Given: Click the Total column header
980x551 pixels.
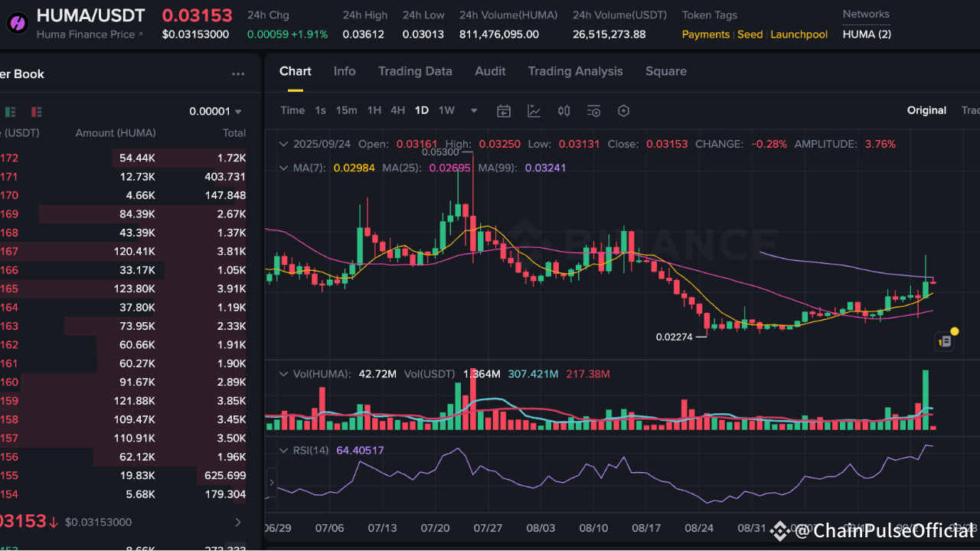Looking at the screenshot, I should point(234,133).
